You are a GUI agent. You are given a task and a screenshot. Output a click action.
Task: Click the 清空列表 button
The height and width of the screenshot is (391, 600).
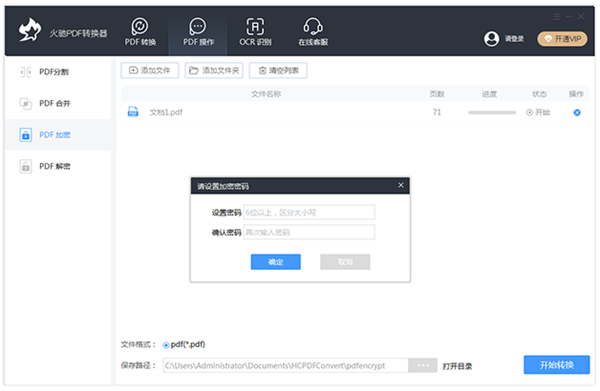[278, 70]
